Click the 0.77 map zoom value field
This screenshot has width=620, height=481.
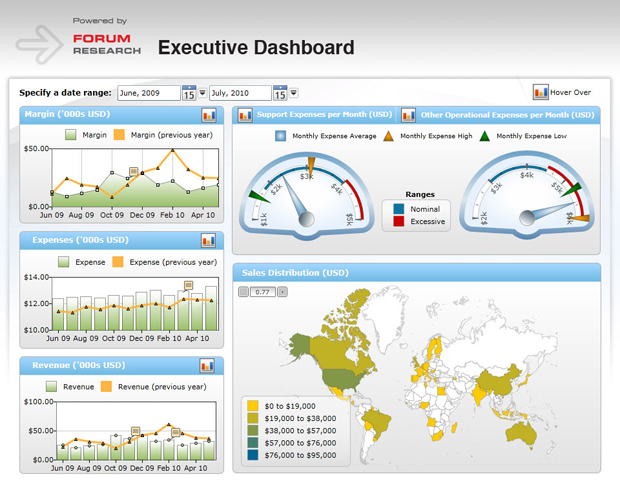pyautogui.click(x=263, y=292)
